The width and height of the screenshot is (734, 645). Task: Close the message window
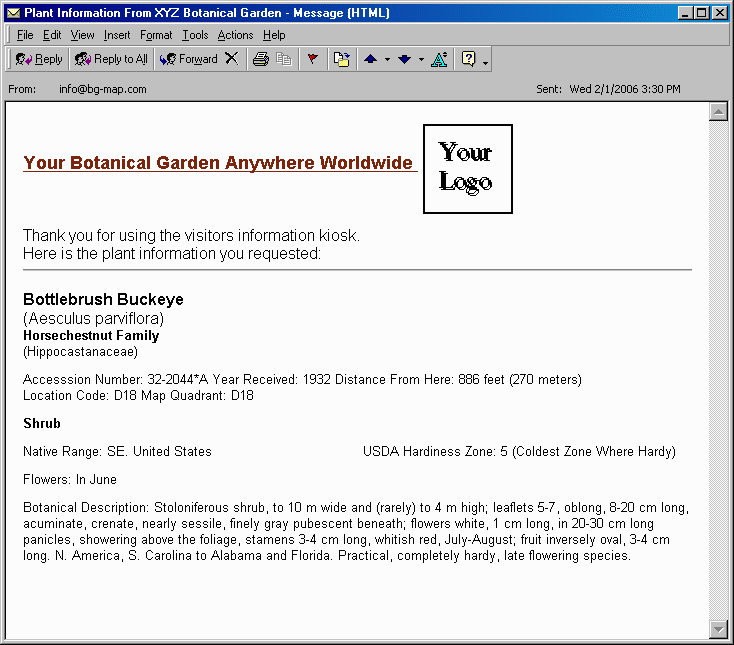click(720, 13)
